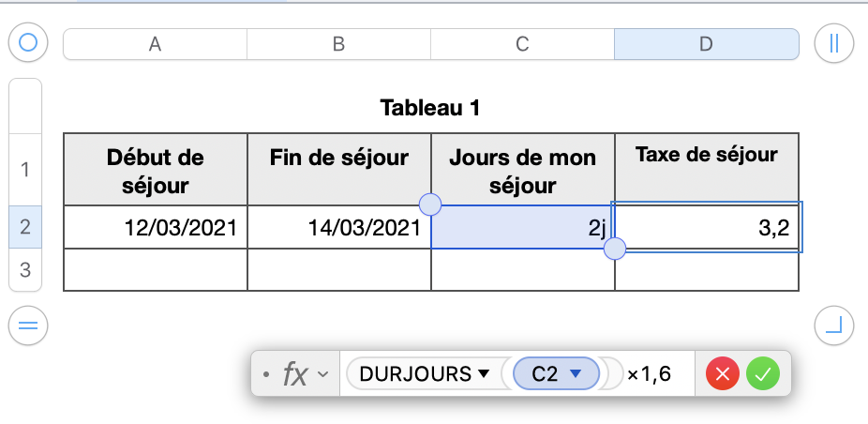Screen dimensions: 868x424
Task: Click the add row handle at bottom-left
Action: (28, 326)
